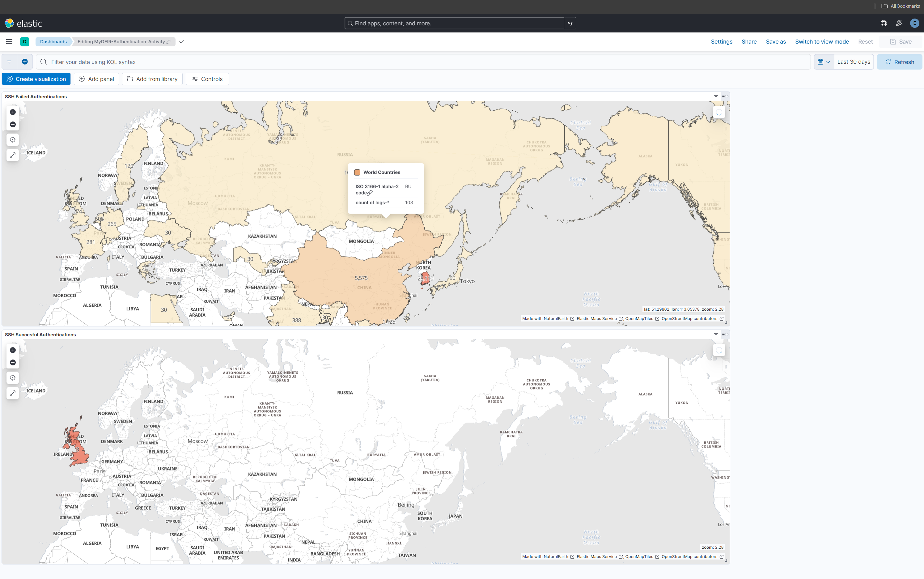The height and width of the screenshot is (579, 924).
Task: Expand the failed authentications map to fullscreen
Action: (x=13, y=155)
